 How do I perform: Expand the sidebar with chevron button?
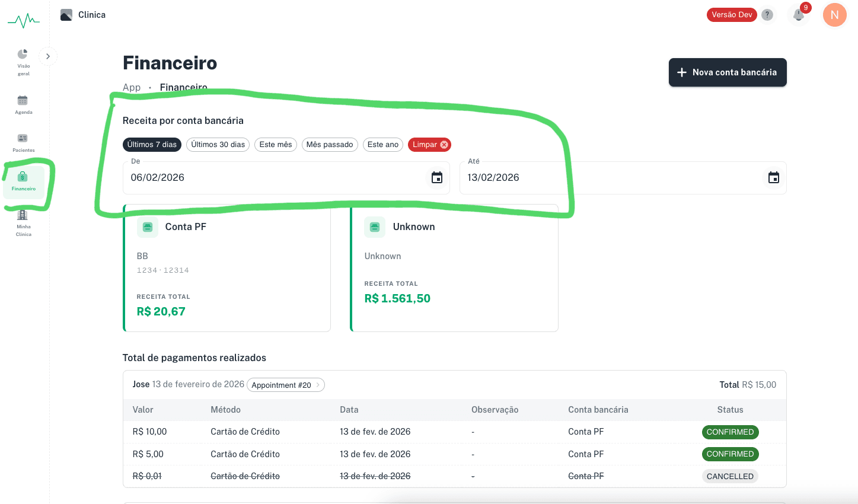click(48, 56)
